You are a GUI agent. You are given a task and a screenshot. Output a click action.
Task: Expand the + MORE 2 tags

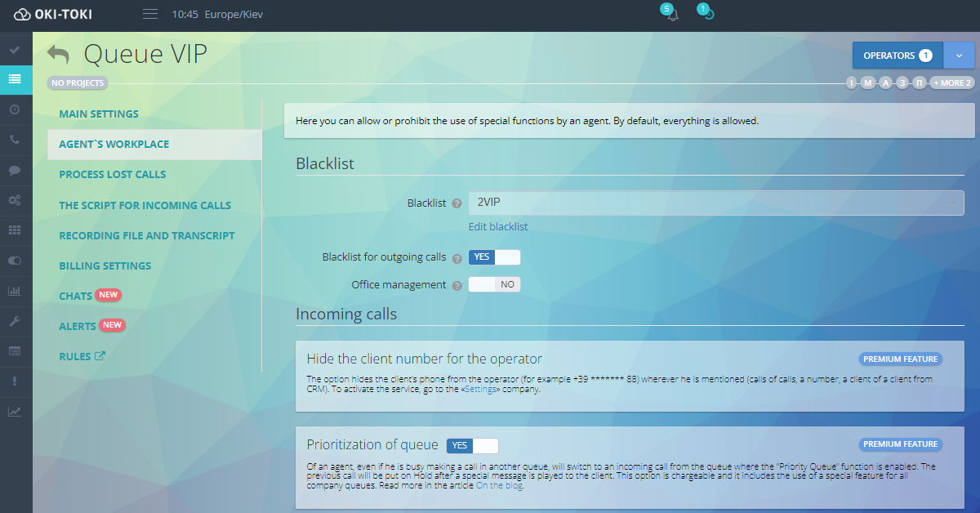click(x=952, y=83)
